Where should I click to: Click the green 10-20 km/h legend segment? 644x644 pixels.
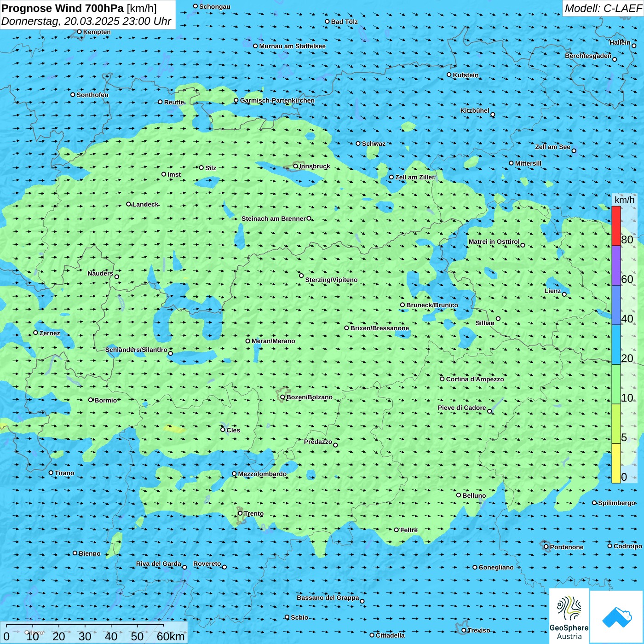coord(616,384)
